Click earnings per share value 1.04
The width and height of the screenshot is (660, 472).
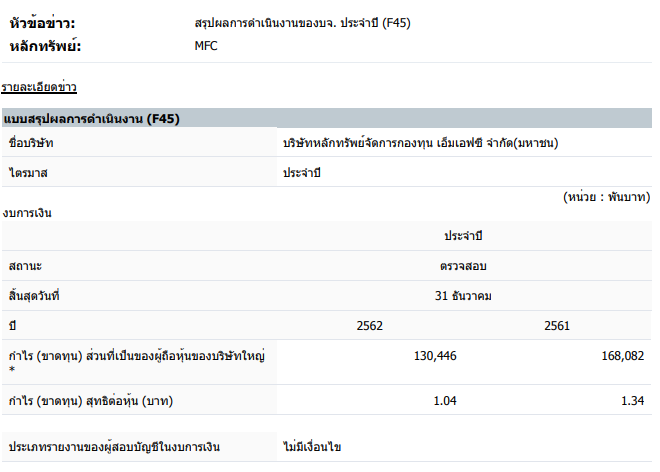coord(445,401)
